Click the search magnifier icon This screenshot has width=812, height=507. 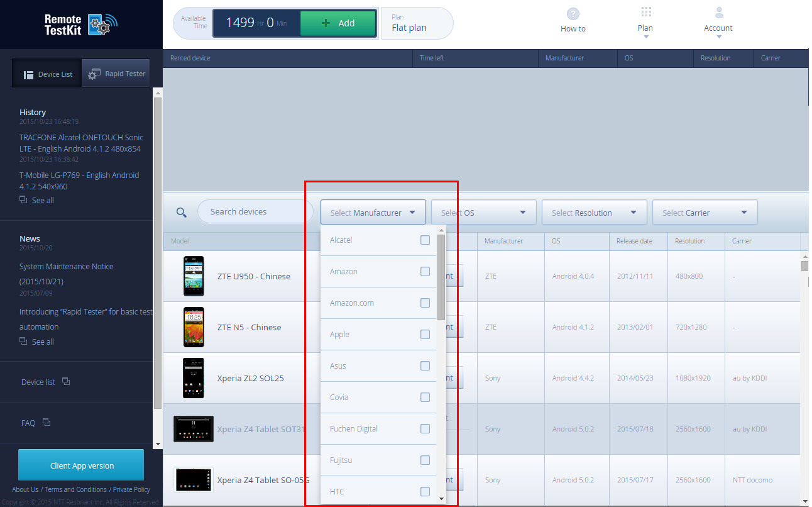(x=181, y=213)
